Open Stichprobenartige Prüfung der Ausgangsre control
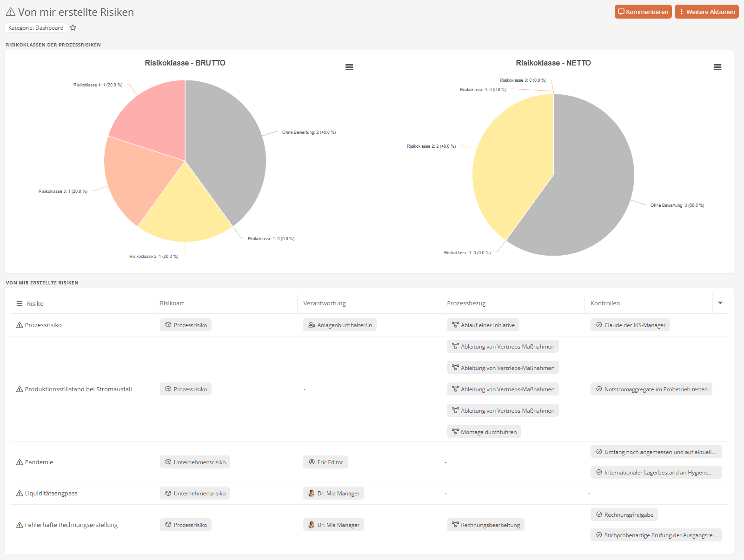The height and width of the screenshot is (560, 744). tap(656, 535)
